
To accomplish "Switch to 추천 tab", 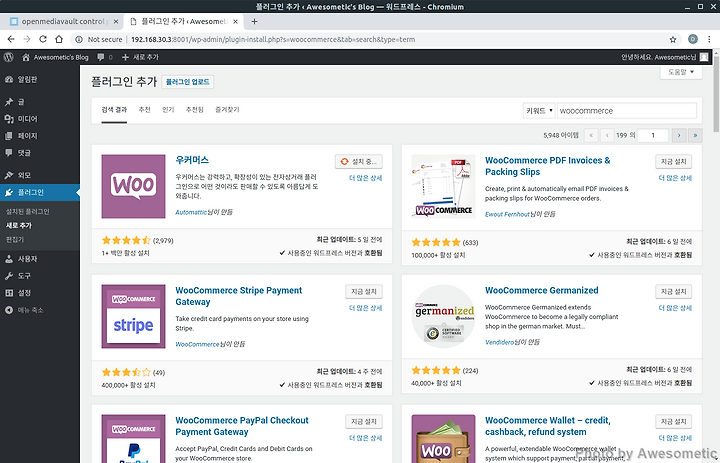I will point(145,110).
